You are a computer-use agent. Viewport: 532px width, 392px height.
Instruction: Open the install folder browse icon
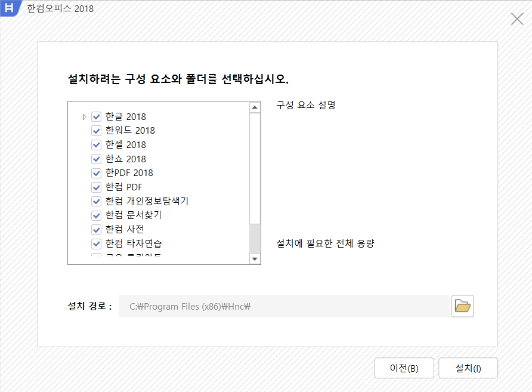462,306
